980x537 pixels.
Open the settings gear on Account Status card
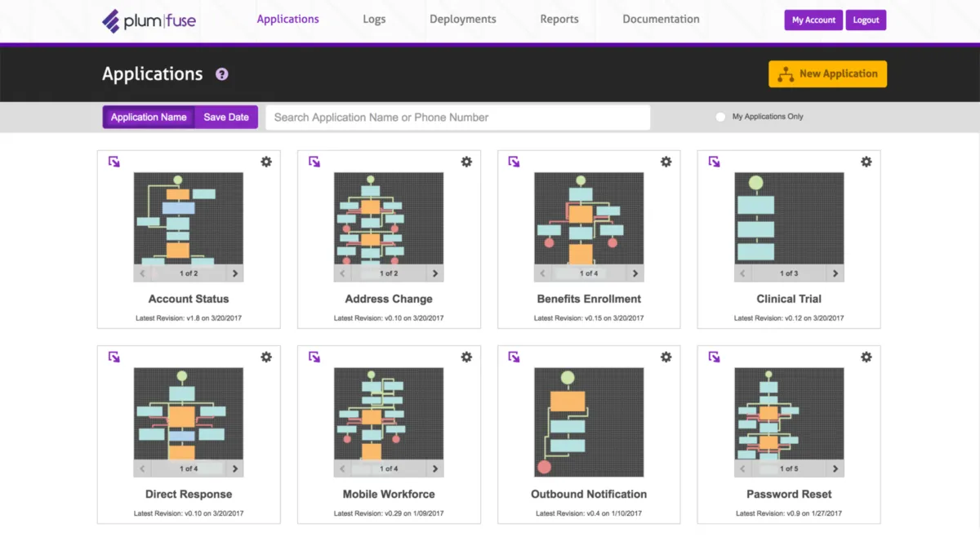(x=265, y=162)
